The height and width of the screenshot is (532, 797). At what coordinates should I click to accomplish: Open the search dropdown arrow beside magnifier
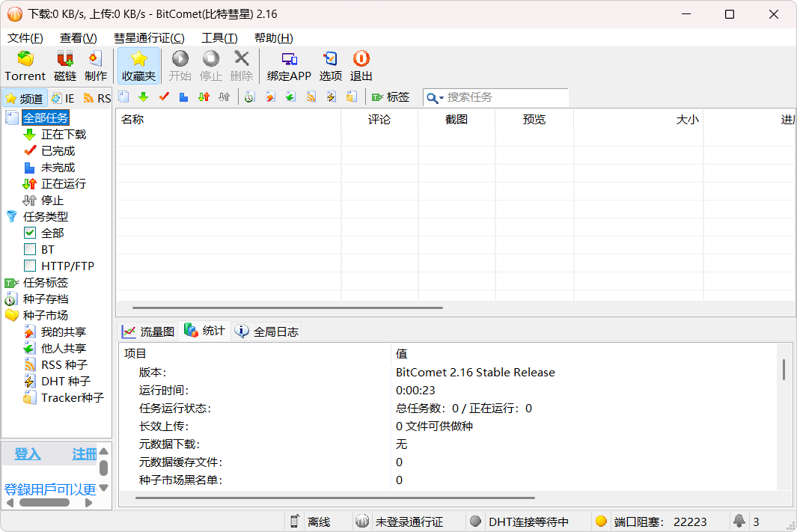tap(442, 97)
